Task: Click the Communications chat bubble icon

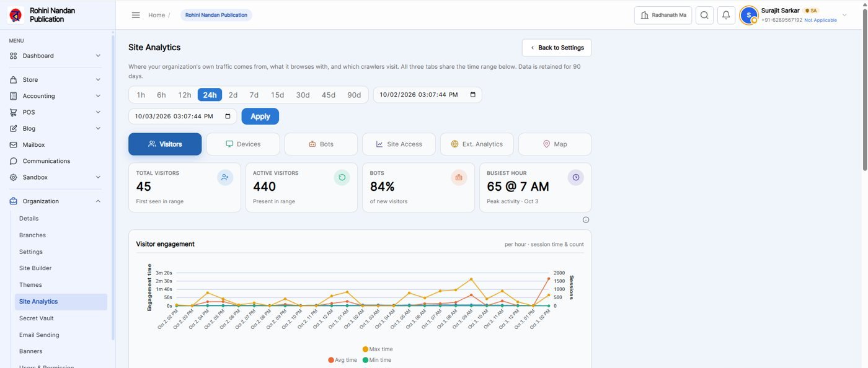Action: pos(14,161)
